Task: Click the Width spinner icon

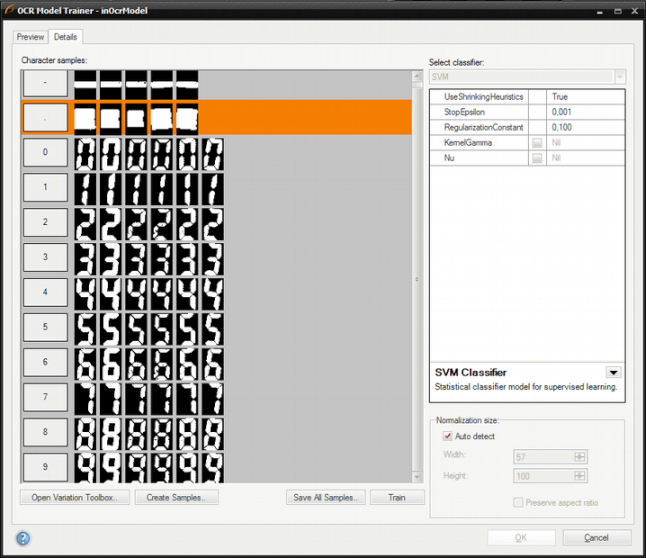Action: [x=579, y=456]
